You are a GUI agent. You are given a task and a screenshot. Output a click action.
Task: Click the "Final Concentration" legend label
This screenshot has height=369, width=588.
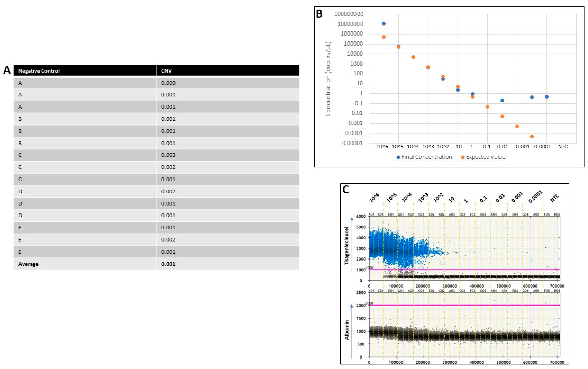(427, 157)
